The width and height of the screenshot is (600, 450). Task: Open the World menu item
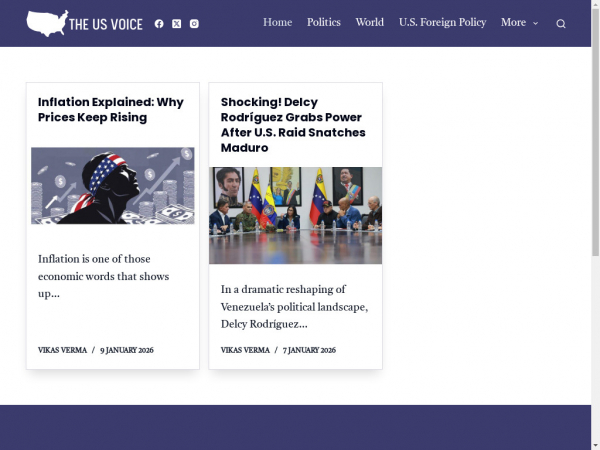[x=370, y=22]
